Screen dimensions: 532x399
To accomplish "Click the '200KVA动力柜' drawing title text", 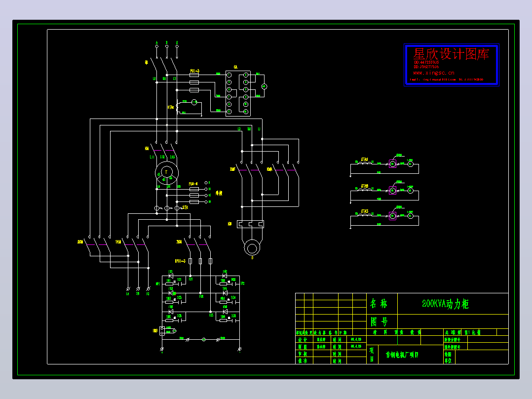I will 445,304.
